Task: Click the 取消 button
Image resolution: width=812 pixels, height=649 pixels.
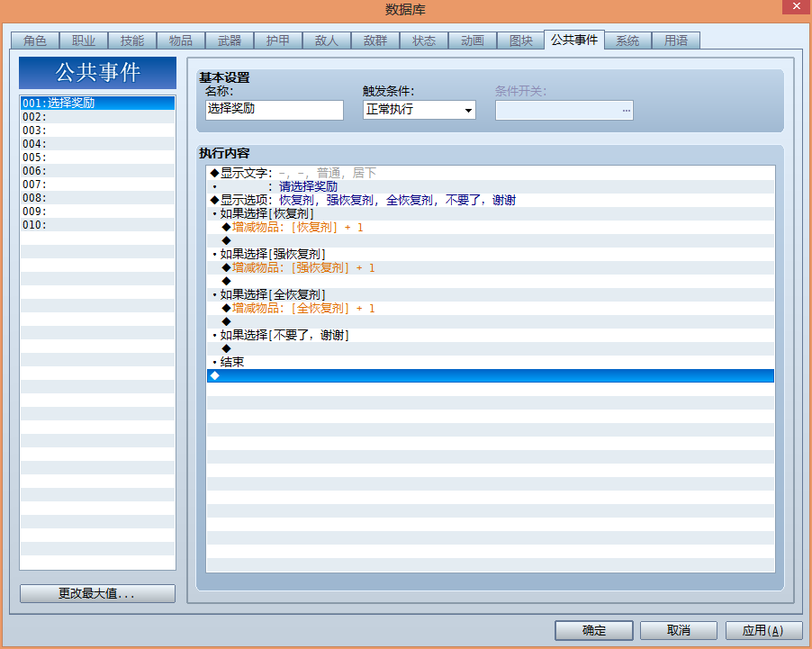Action: pyautogui.click(x=679, y=630)
